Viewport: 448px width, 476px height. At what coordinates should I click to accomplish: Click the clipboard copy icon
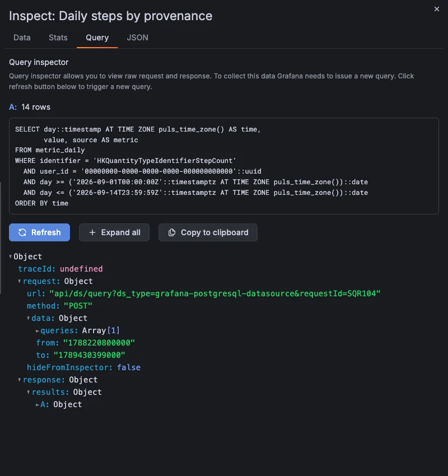172,232
